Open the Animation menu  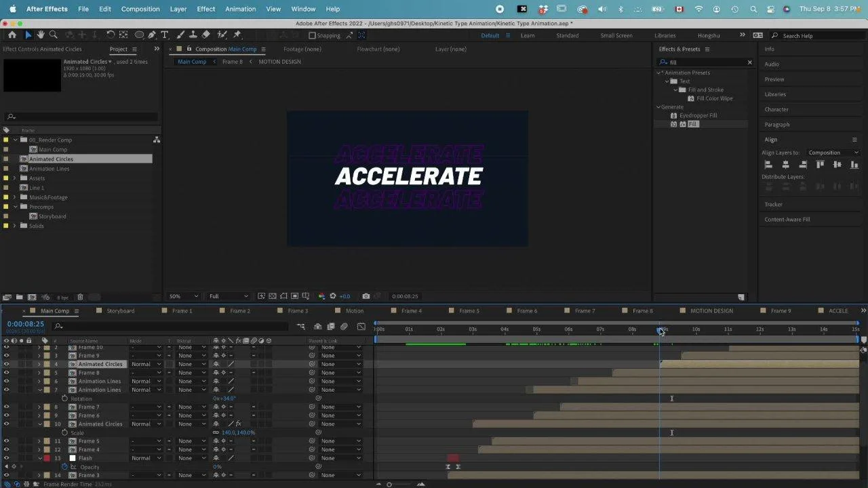[x=240, y=9]
